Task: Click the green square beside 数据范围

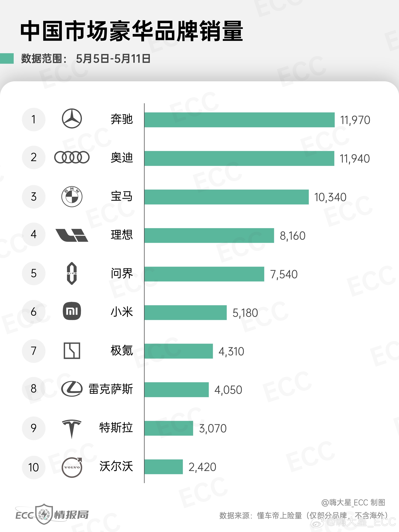Action: click(x=7, y=58)
